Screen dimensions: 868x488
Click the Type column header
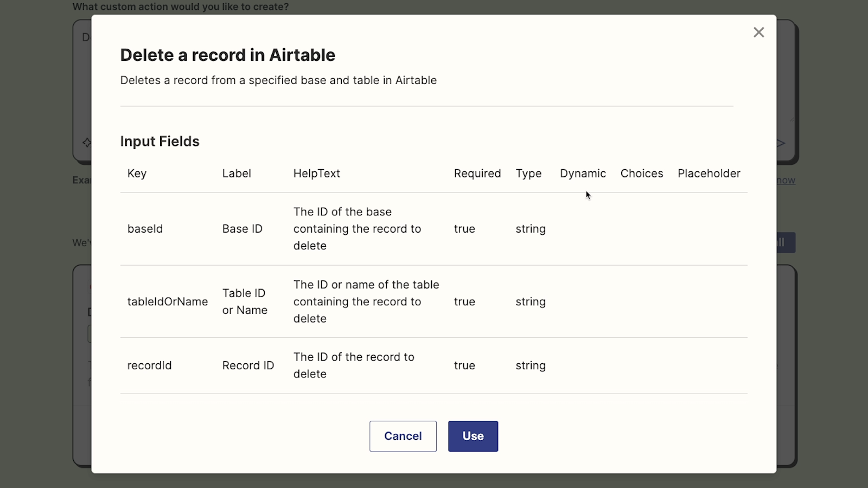pos(528,174)
